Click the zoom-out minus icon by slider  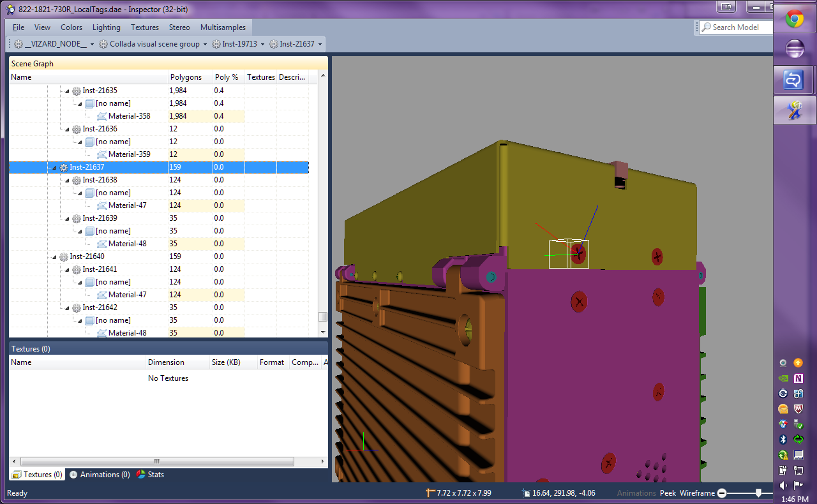tap(722, 493)
